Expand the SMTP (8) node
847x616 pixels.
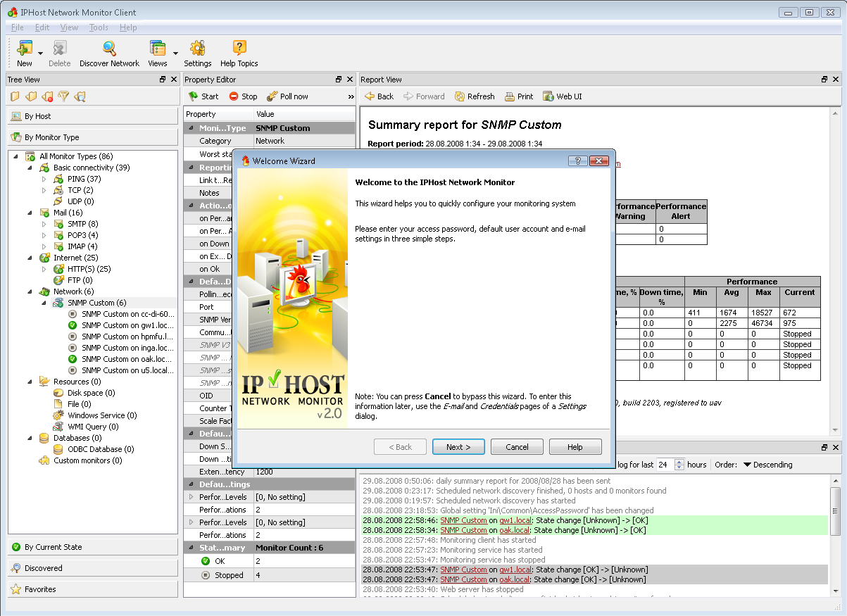click(x=44, y=224)
